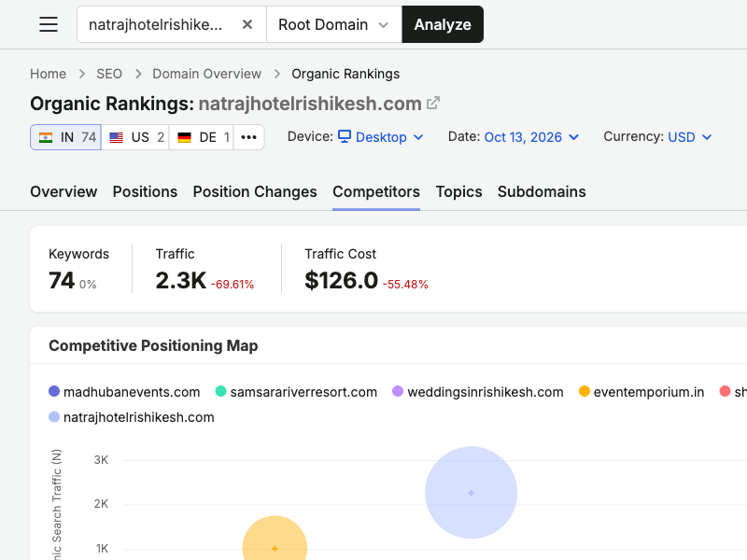Click the Keywords value 74

[62, 280]
